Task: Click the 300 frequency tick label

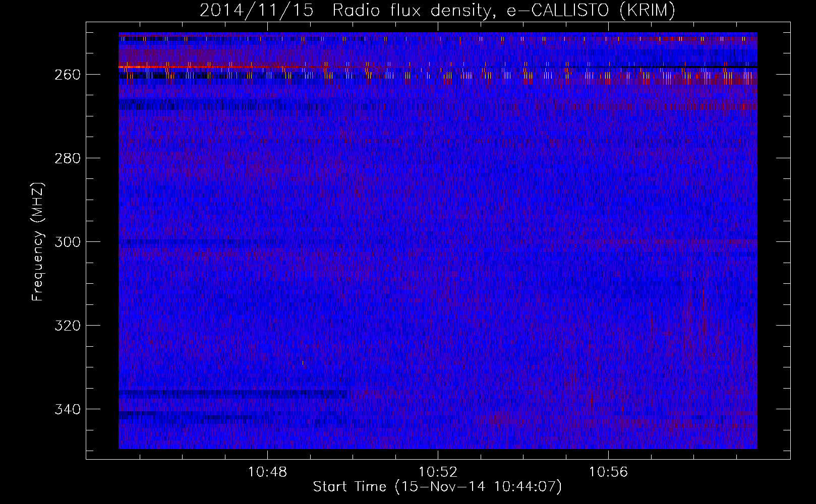Action: click(67, 242)
